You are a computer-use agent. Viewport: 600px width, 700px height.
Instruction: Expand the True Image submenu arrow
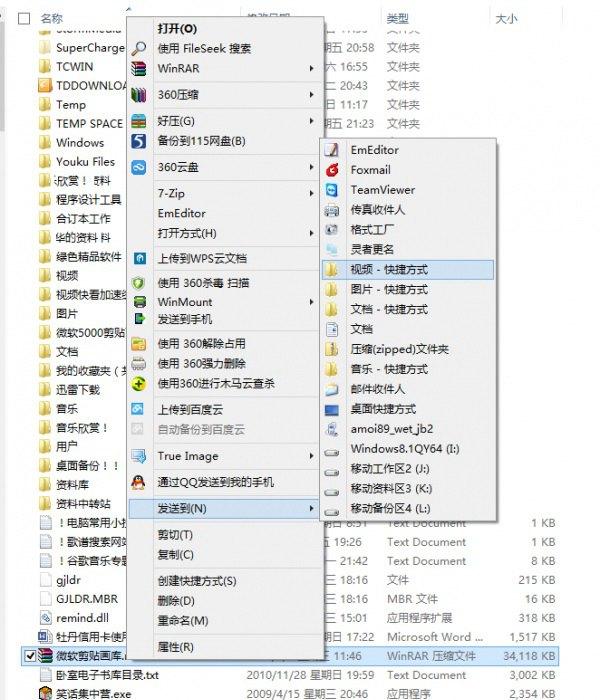[311, 456]
